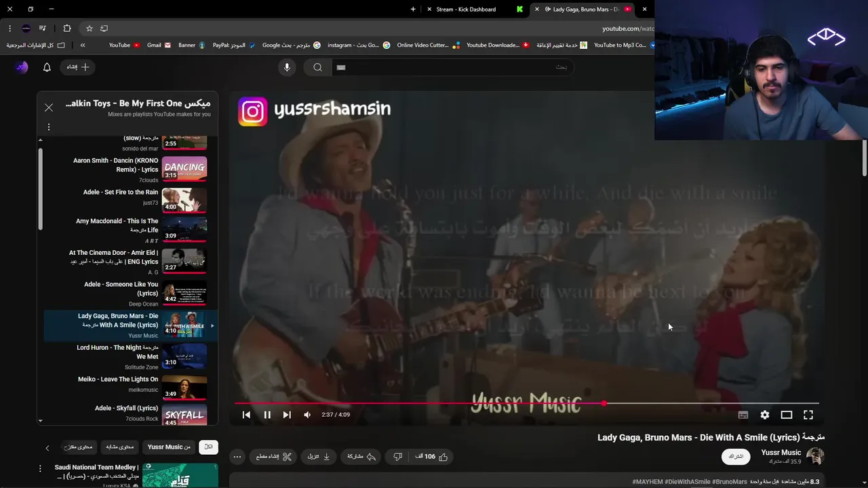Open browser three-dot menu
868x488 pixels.
9,28
